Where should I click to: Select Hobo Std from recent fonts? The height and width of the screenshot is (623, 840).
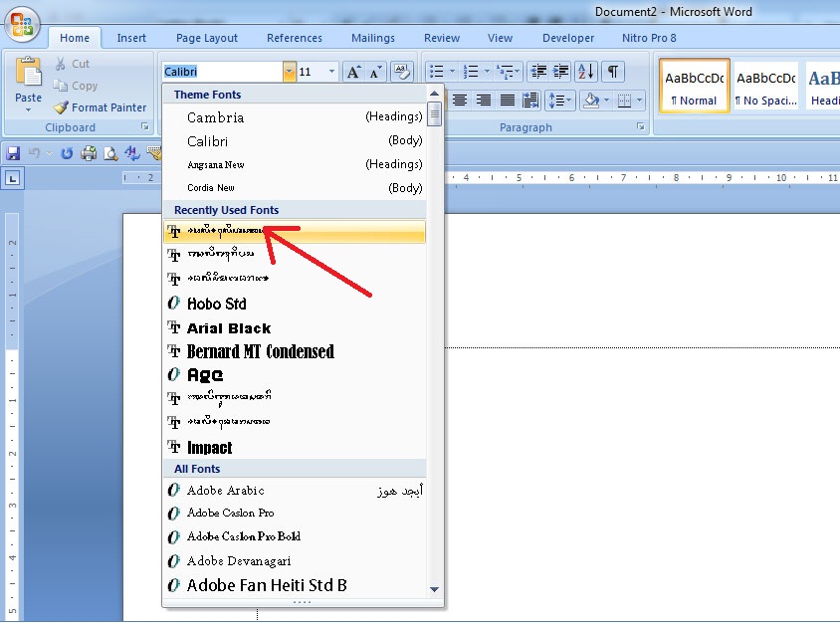click(295, 304)
